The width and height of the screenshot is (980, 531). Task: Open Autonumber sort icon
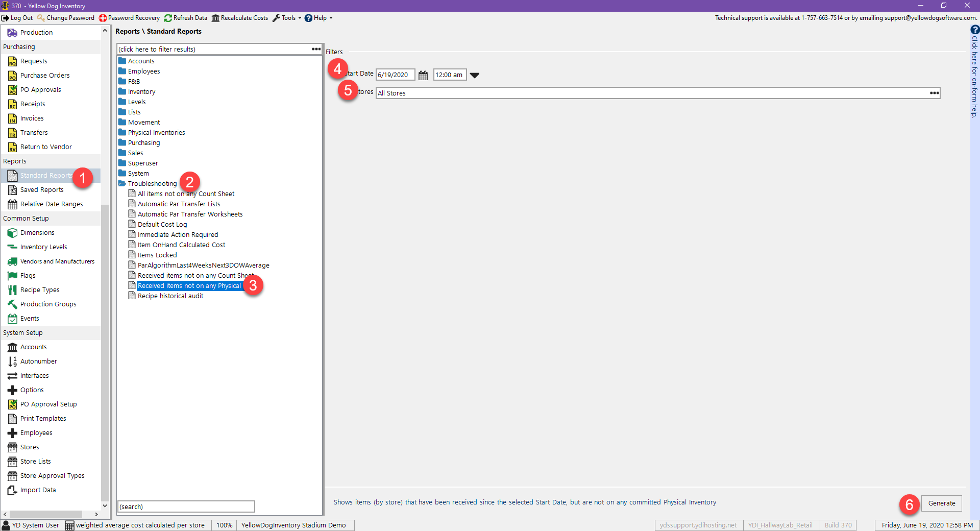(x=12, y=361)
